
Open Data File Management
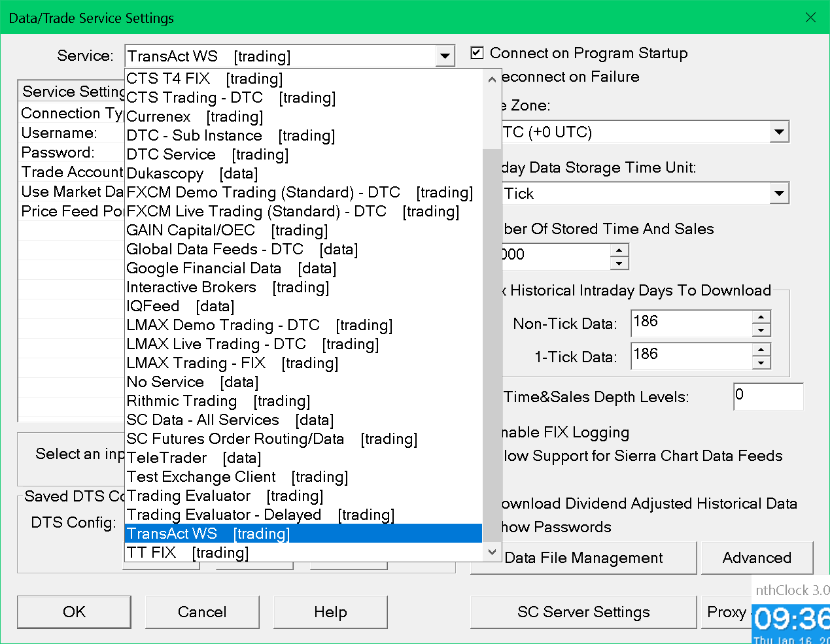click(x=583, y=558)
